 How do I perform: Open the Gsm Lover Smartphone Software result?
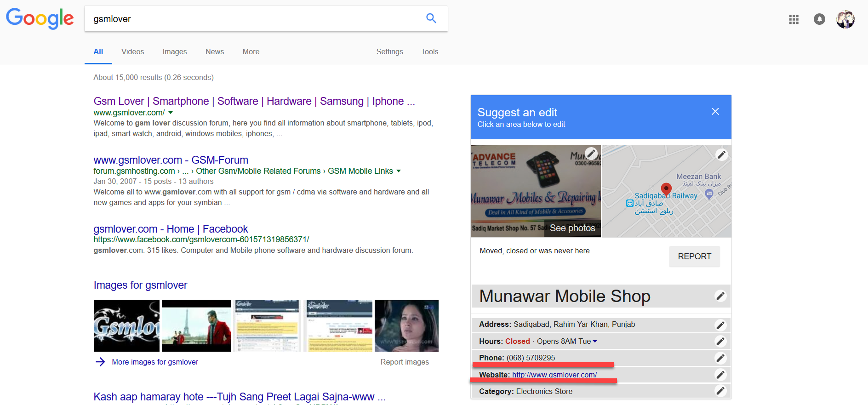pos(254,101)
